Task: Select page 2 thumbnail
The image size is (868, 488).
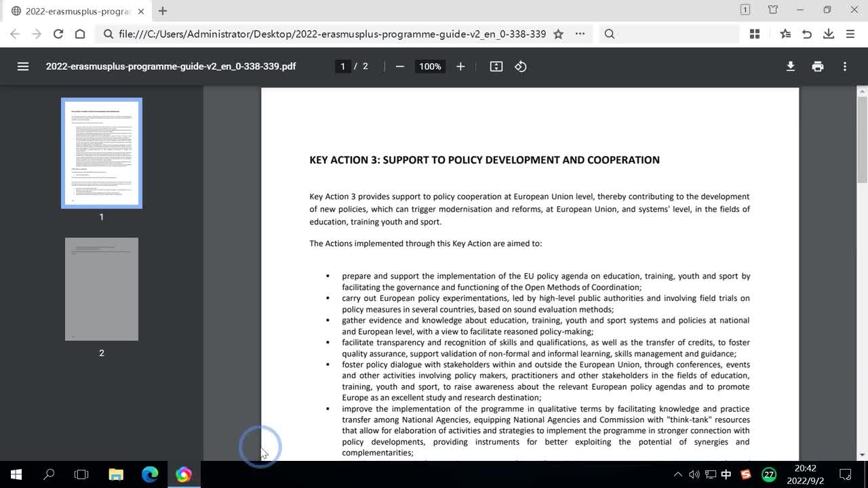Action: tap(102, 289)
